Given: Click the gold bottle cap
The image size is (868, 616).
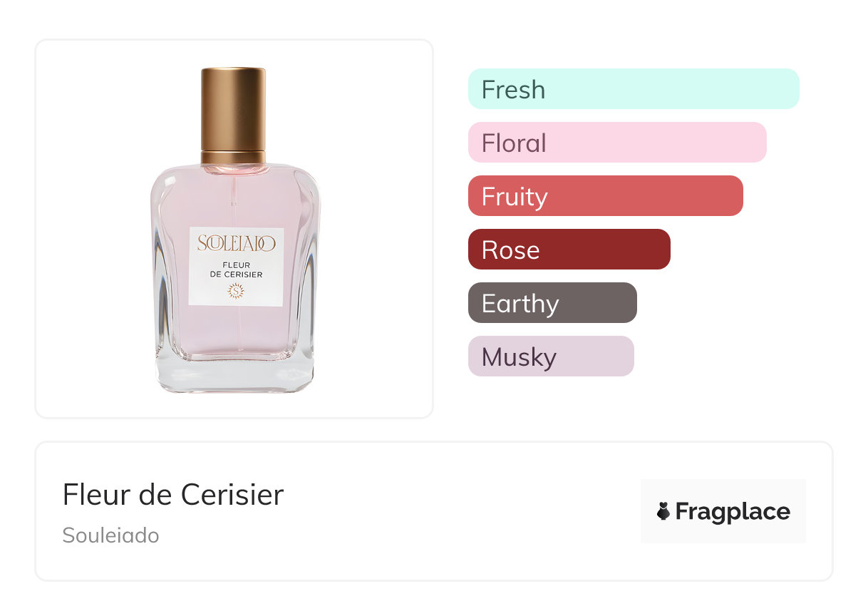Looking at the screenshot, I should [233, 107].
